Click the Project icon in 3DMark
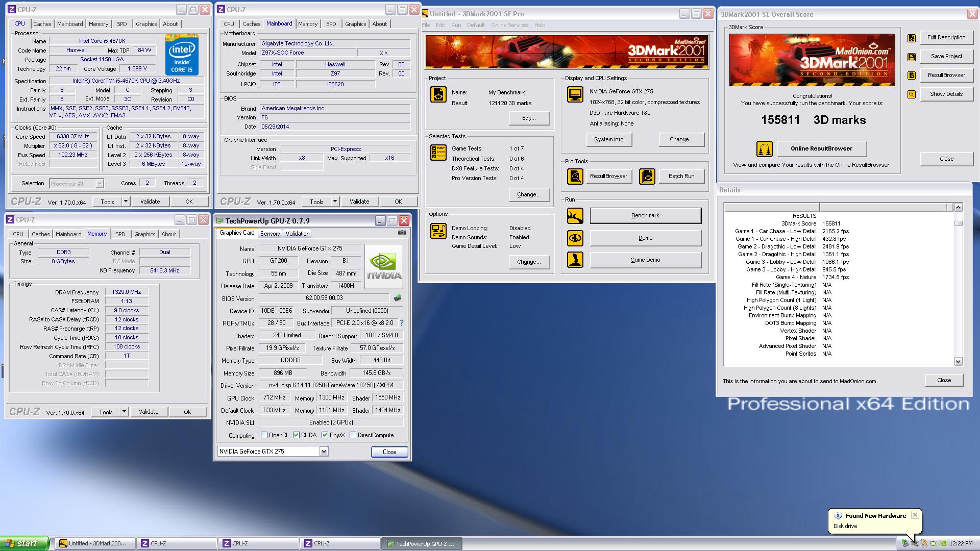The width and height of the screenshot is (980, 551). (438, 94)
